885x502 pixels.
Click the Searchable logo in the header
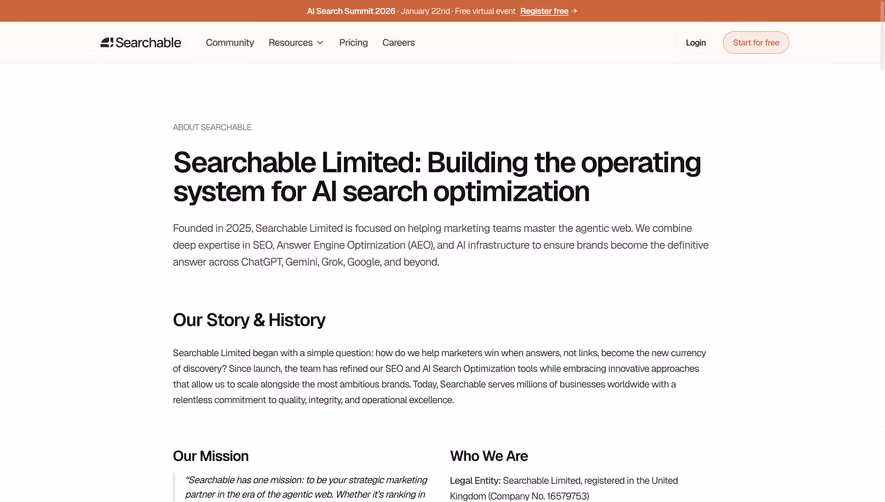click(x=141, y=42)
